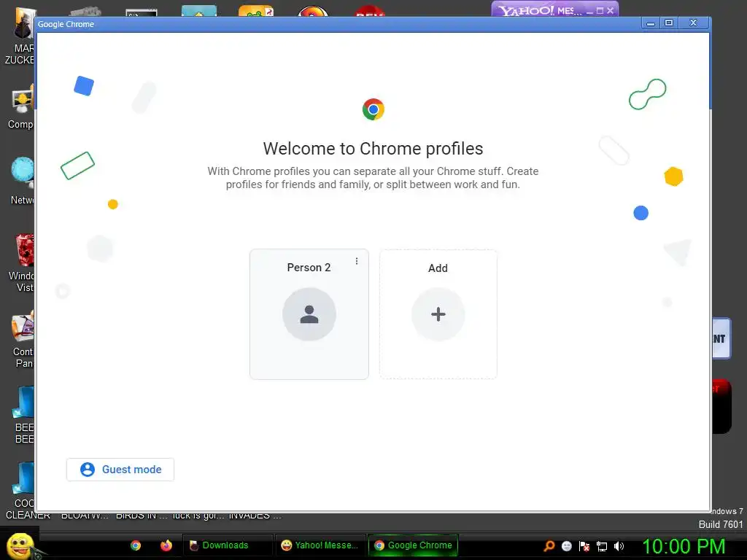The width and height of the screenshot is (747, 560).
Task: Open the Person 2 profile card
Action: [309, 314]
